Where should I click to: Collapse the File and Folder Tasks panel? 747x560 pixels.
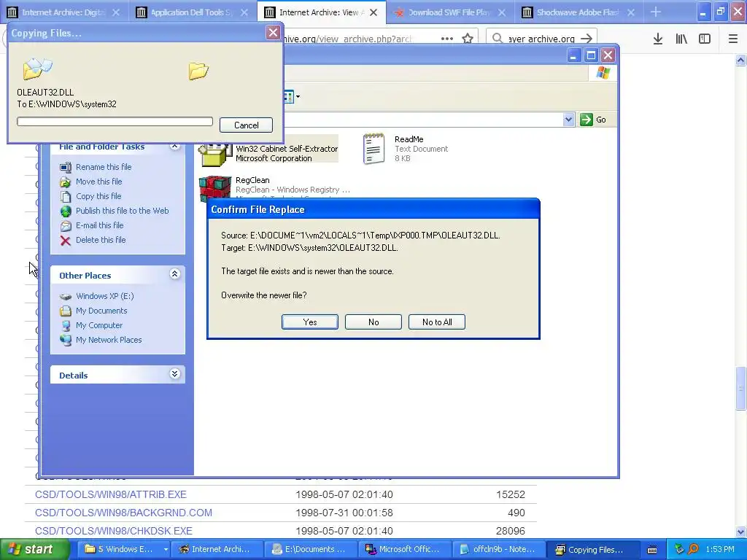point(175,146)
